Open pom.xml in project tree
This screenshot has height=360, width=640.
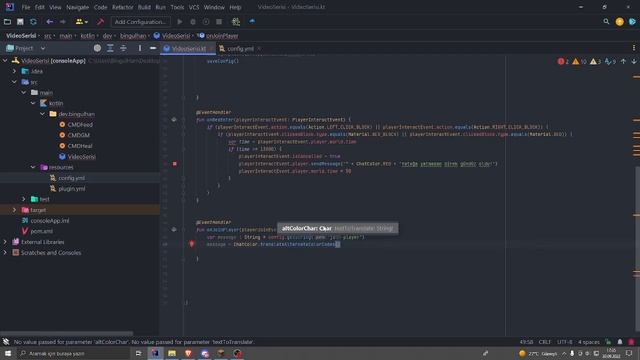point(42,231)
